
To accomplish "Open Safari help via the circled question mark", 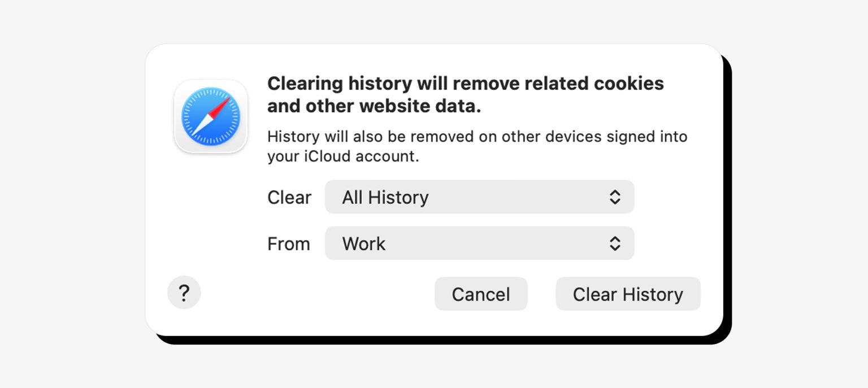I will (x=184, y=293).
